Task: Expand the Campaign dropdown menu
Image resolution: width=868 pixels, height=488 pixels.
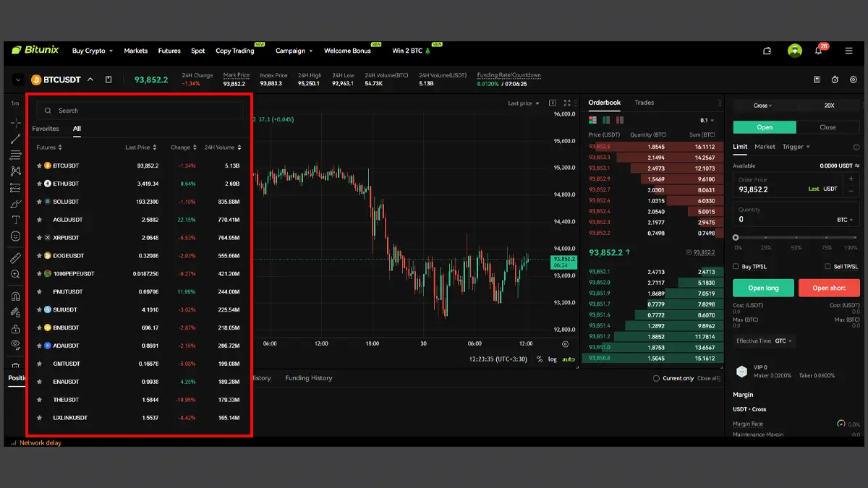Action: (x=294, y=51)
